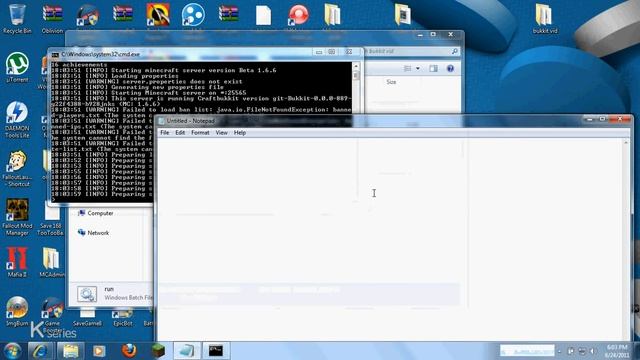Screen dimensions: 640x360
Task: Open the bukkit vid folder on desktop
Action: (x=544, y=19)
